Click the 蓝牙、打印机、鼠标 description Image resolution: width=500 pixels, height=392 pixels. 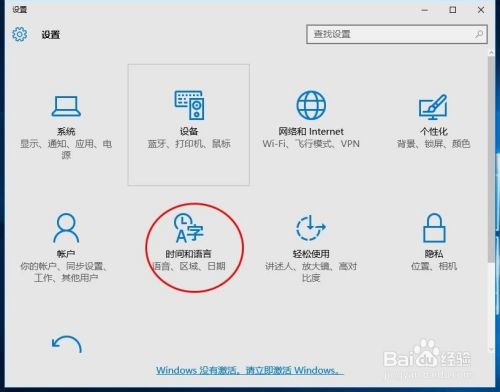189,144
